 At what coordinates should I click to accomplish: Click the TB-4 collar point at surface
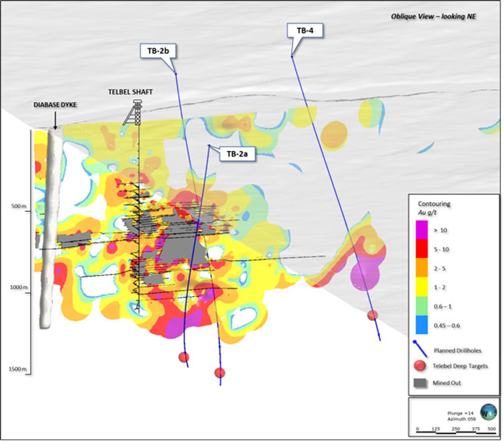pos(292,57)
